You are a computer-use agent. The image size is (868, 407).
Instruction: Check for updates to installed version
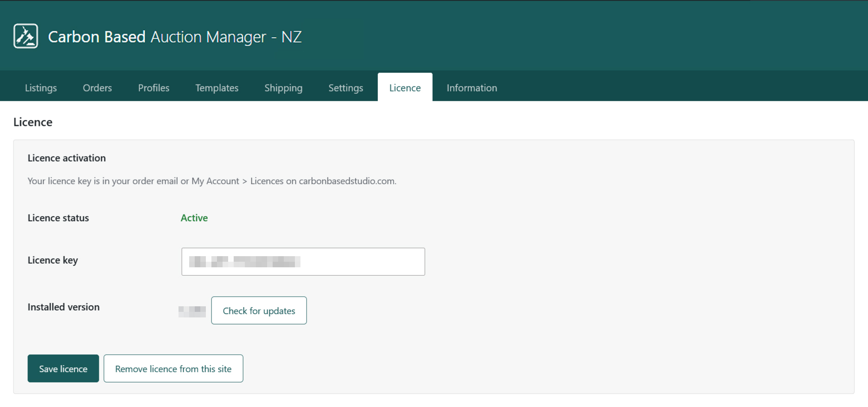point(259,310)
